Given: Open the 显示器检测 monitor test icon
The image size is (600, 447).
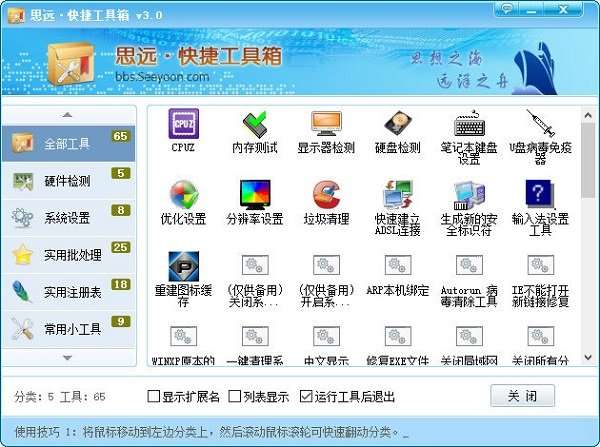Looking at the screenshot, I should 326,124.
